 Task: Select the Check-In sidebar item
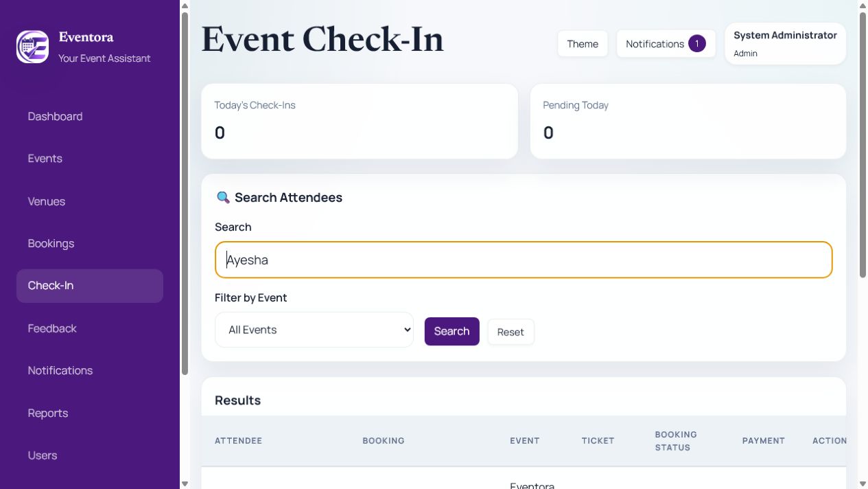[90, 286]
